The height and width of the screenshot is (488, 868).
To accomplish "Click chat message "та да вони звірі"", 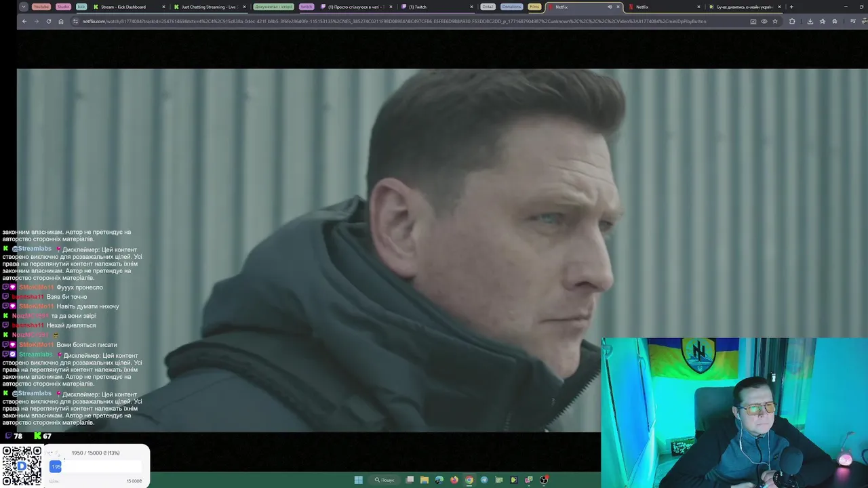I will coord(73,316).
